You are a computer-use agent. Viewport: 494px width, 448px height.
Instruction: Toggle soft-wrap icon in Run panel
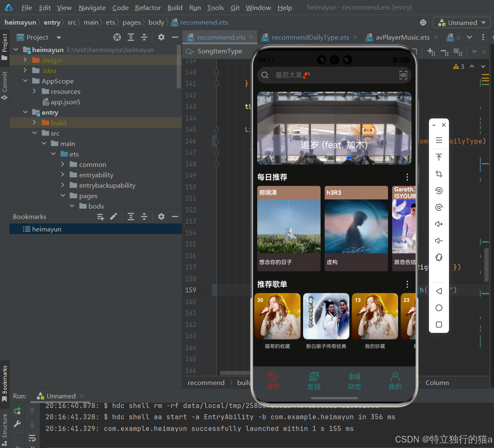pos(32,438)
